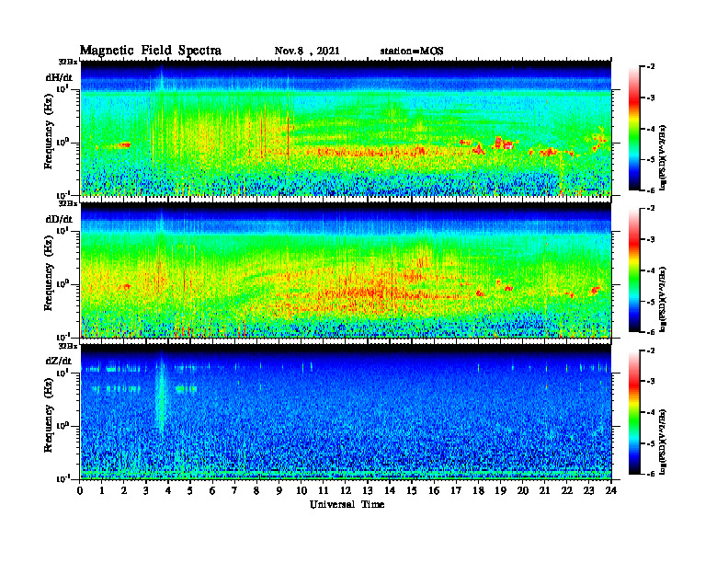The image size is (728, 563).
Task: Click the hour 5 tick label
Action: tap(190, 490)
